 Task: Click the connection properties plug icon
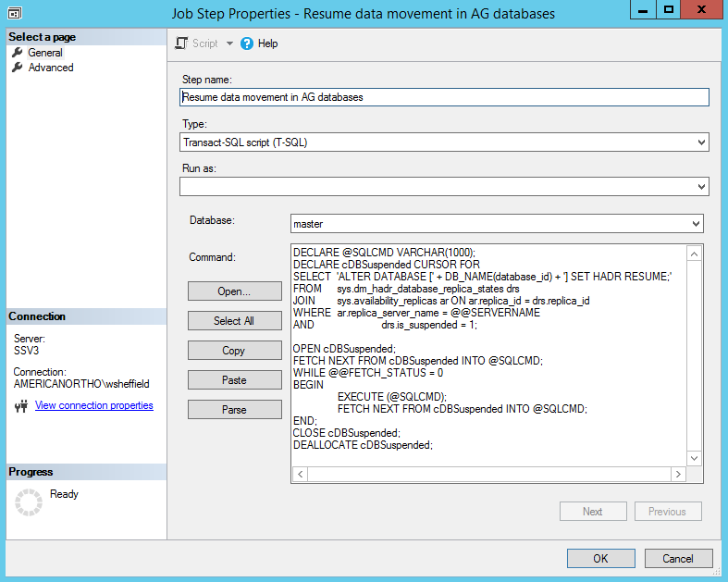click(x=21, y=406)
